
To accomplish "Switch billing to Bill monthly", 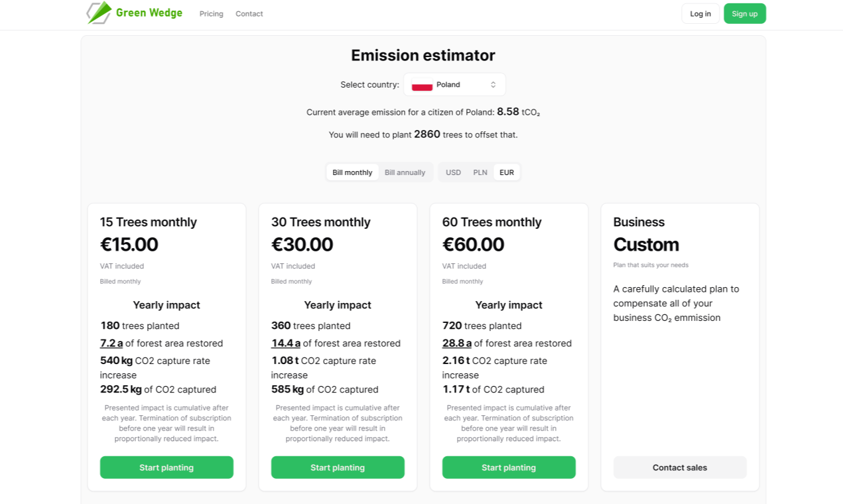I will (352, 172).
